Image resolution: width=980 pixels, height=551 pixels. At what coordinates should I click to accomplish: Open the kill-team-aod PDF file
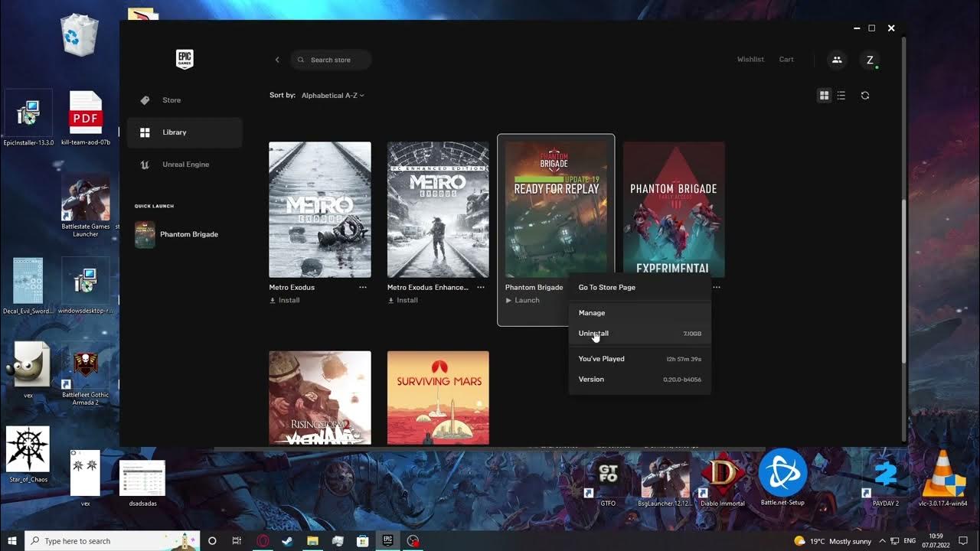[x=86, y=118]
